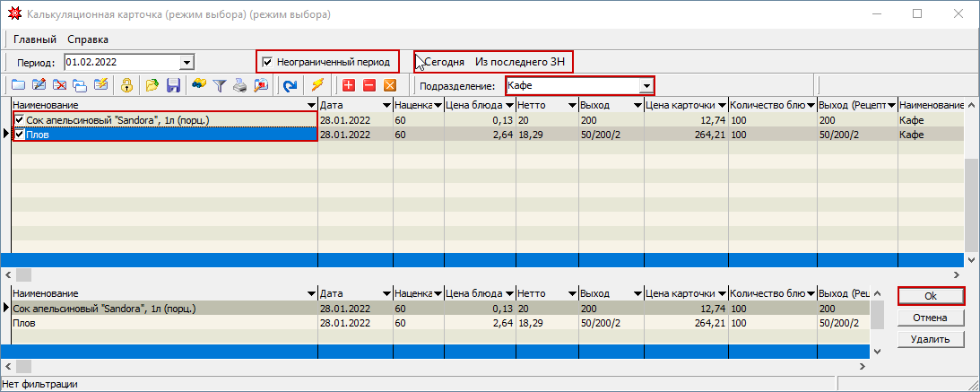Uncheck the Плов row checkbox in top grid
Screen dimensions: 980x392
coord(20,135)
